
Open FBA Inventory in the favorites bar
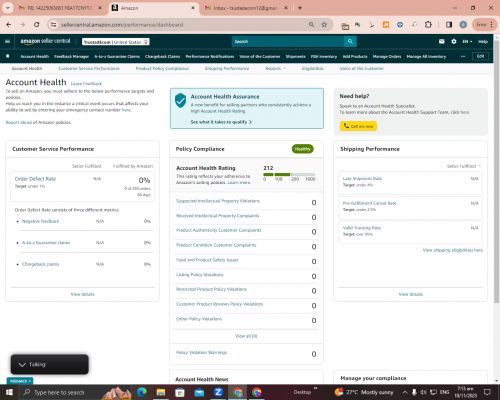click(324, 56)
